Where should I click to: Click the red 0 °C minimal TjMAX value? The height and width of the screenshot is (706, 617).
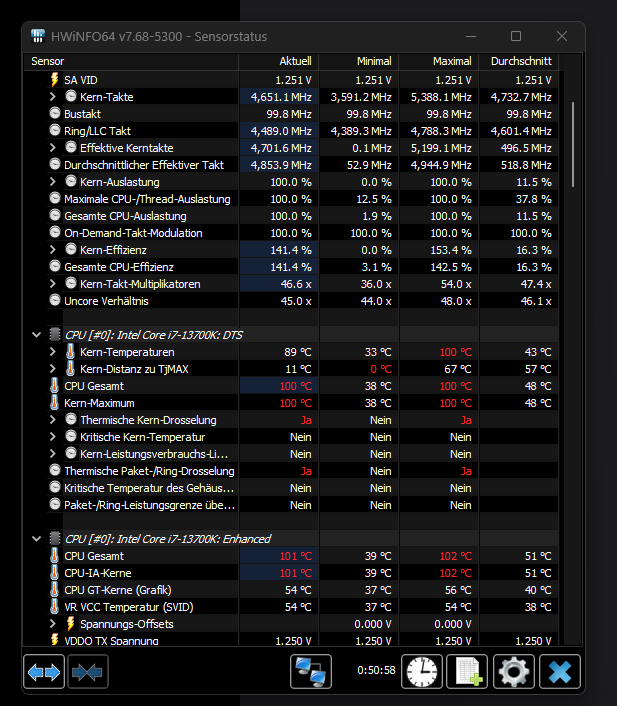click(x=381, y=369)
